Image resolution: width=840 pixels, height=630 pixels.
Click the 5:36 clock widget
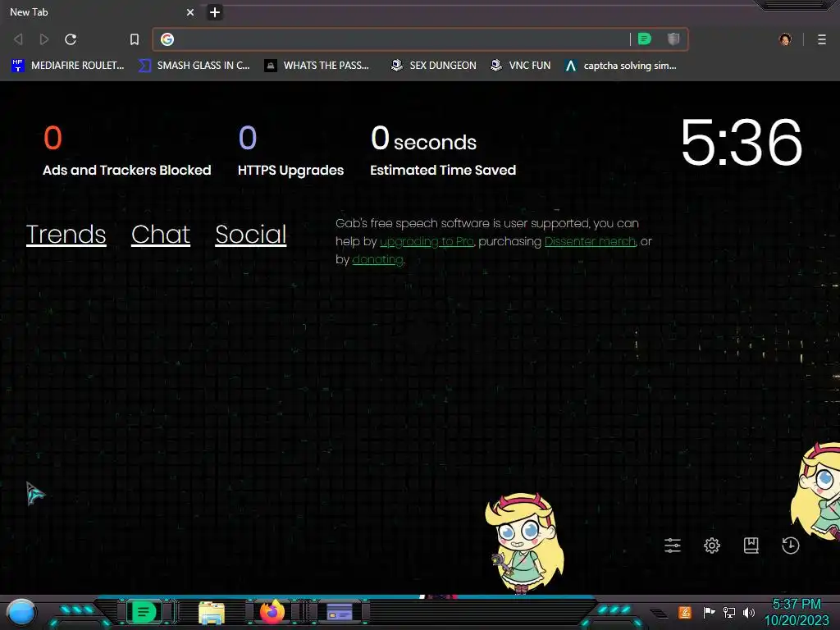[742, 142]
